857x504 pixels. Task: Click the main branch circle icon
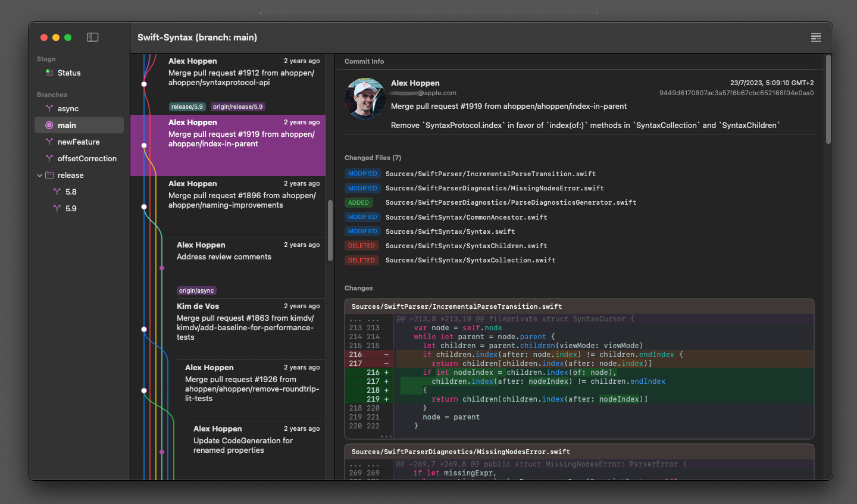(49, 125)
